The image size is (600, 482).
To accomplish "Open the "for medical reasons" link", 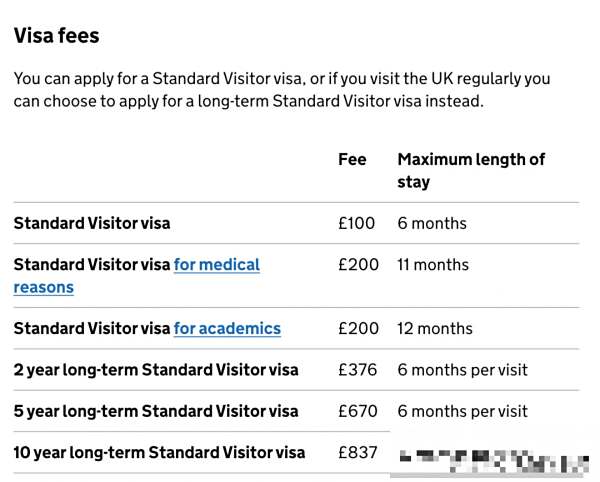I will pyautogui.click(x=216, y=265).
